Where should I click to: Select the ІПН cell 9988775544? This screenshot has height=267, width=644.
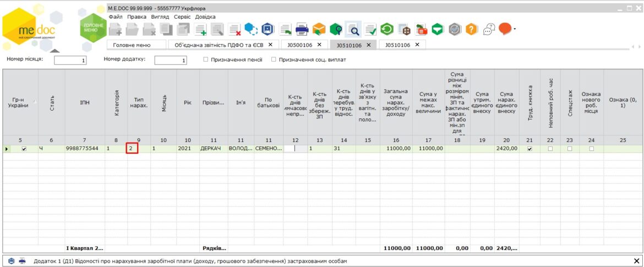(85, 149)
